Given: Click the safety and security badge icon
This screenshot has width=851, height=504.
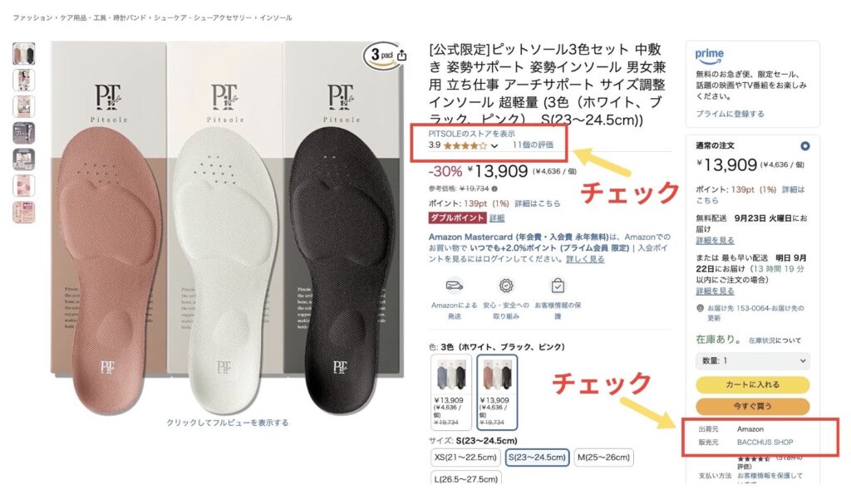Looking at the screenshot, I should point(506,286).
